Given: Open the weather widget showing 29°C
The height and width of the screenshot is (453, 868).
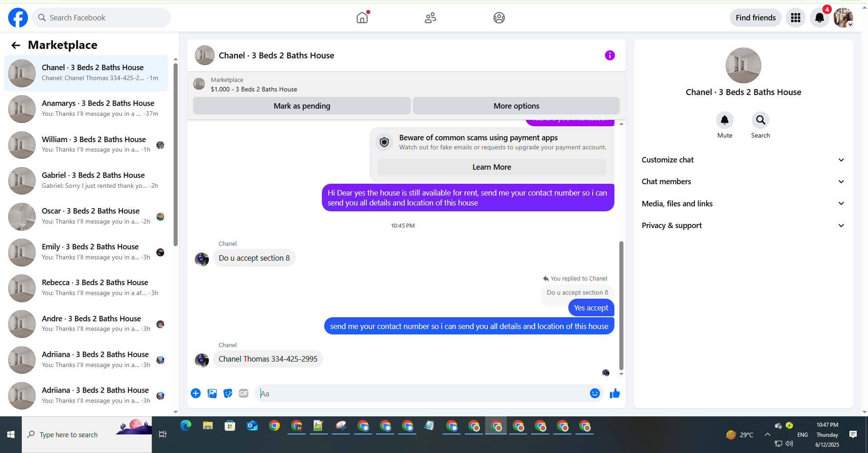Looking at the screenshot, I should [740, 434].
